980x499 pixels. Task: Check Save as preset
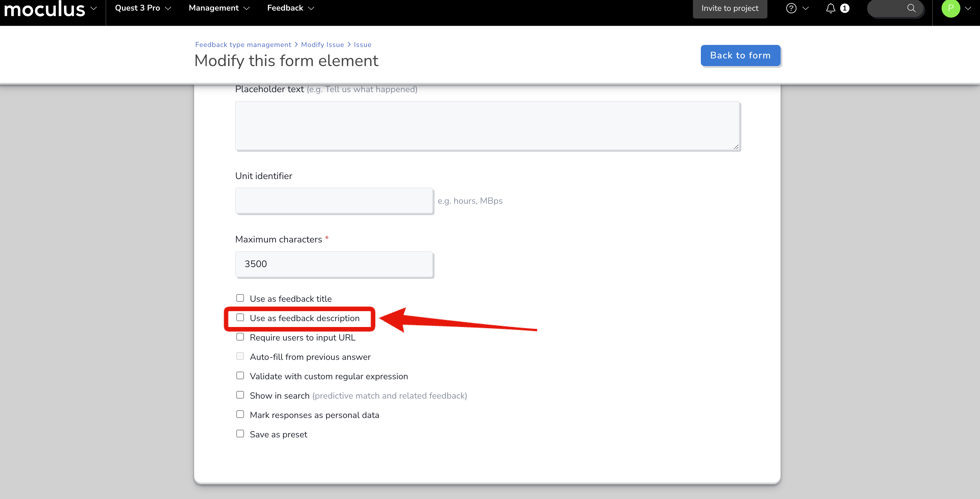click(240, 434)
